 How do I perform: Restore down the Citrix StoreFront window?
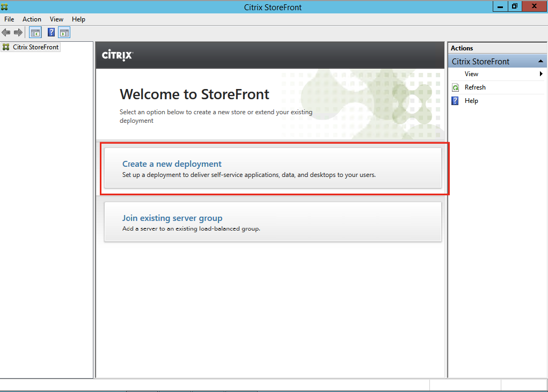(x=515, y=6)
